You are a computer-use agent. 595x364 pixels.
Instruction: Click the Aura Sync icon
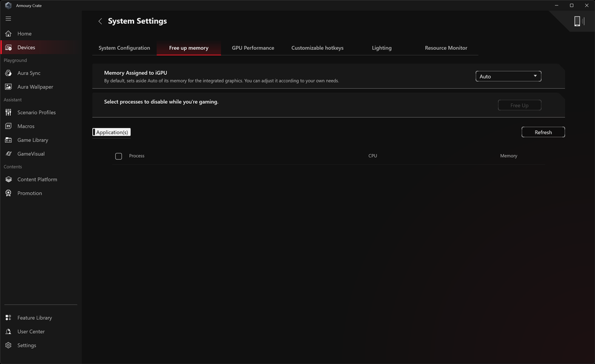(x=8, y=73)
